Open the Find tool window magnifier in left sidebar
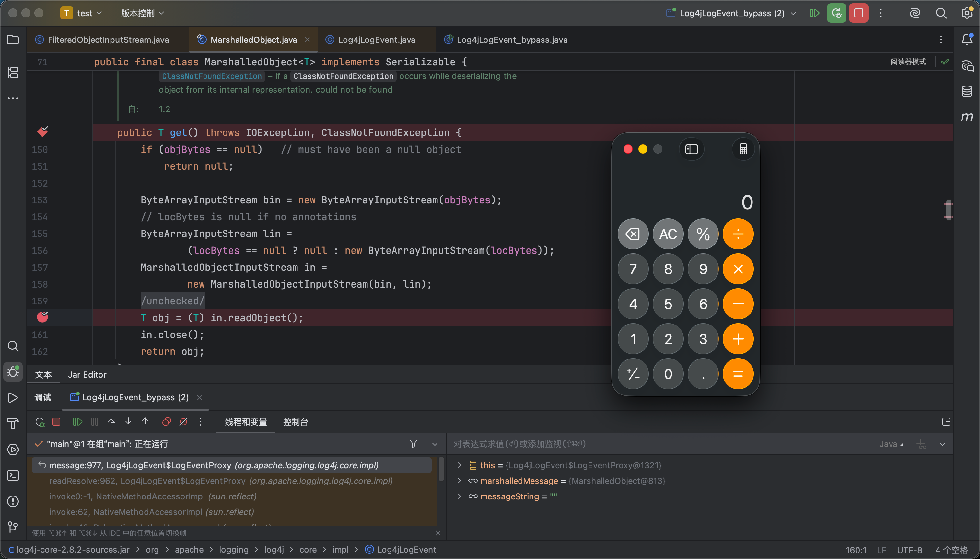The height and width of the screenshot is (559, 980). 13,346
